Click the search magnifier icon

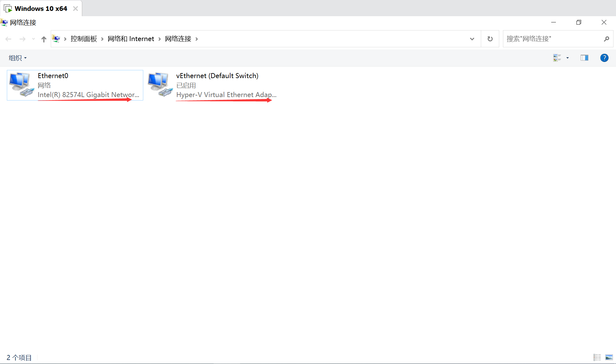606,39
